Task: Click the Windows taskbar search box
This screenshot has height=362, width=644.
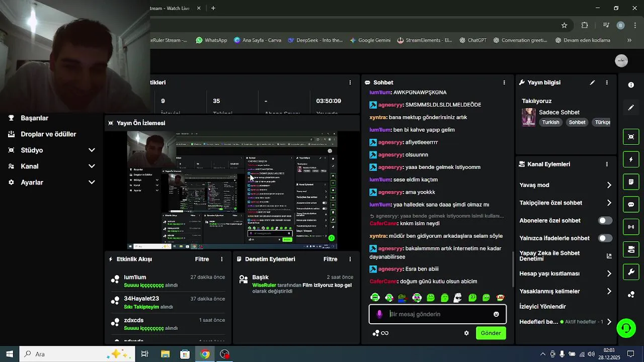Action: click(77, 354)
